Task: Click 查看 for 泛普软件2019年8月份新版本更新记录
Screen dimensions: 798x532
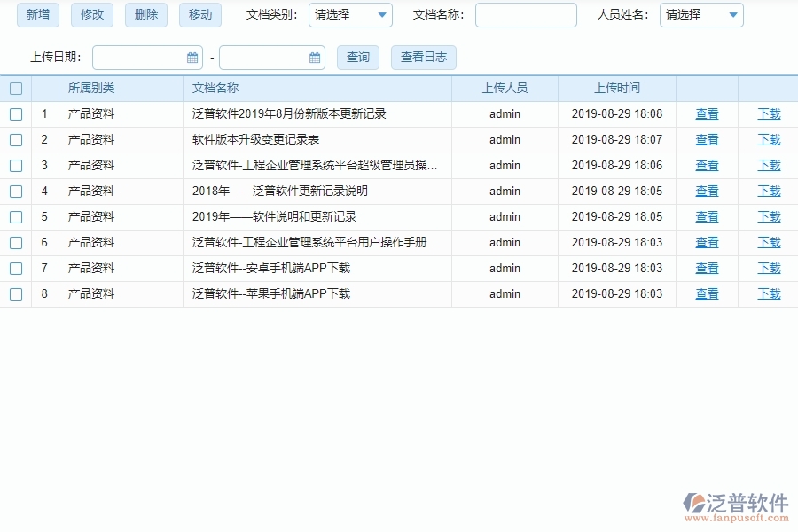Action: tap(707, 113)
